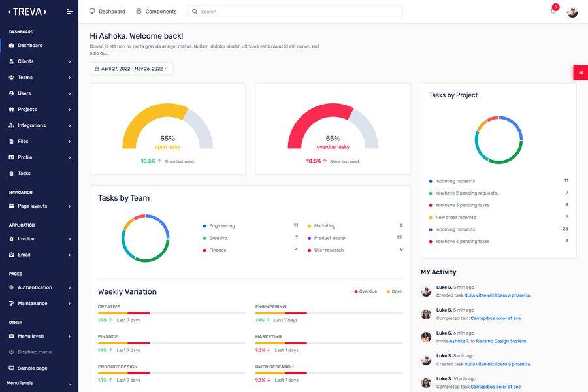Viewport: 588px width, 392px height.
Task: Open the date range picker dropdown
Action: 128,67
